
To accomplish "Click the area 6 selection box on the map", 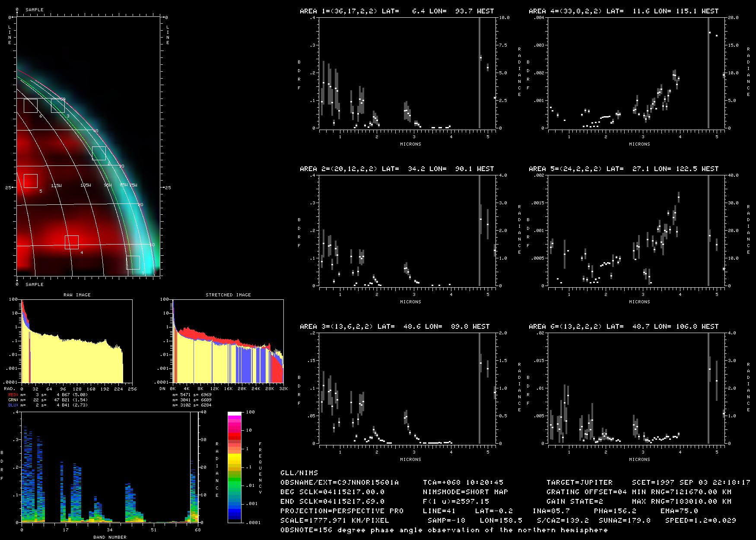I will tap(31, 105).
